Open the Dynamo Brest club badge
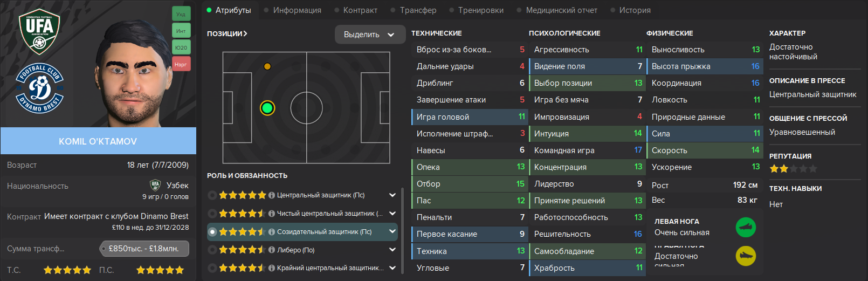The width and height of the screenshot is (868, 281). 40,88
